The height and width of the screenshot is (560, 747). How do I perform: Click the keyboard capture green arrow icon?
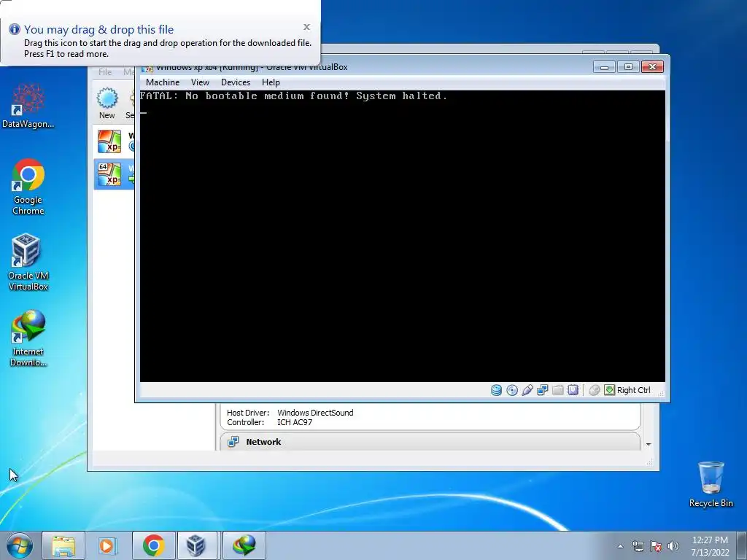coord(609,390)
